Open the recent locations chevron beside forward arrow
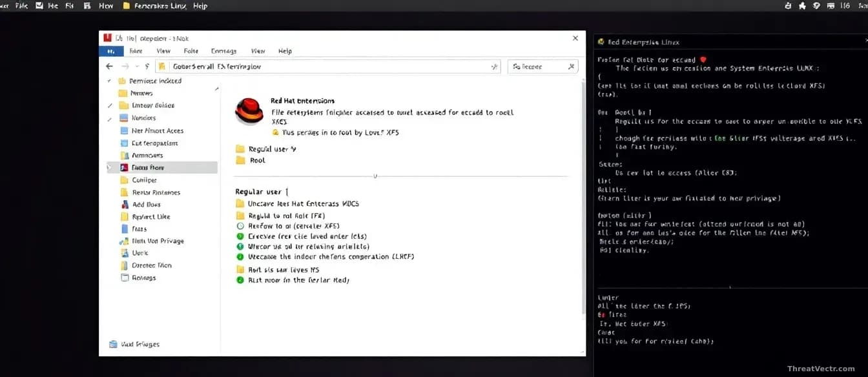 click(138, 66)
